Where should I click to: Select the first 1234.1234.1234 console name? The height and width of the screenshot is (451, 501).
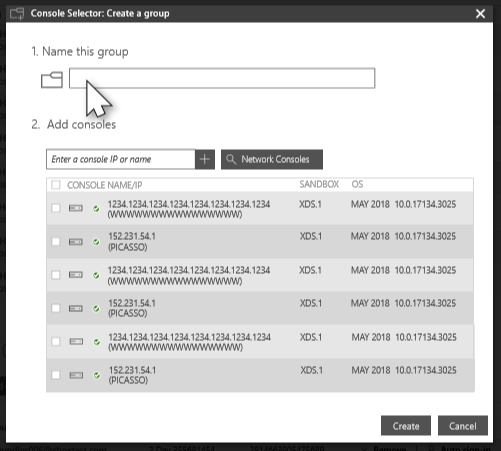pyautogui.click(x=189, y=209)
